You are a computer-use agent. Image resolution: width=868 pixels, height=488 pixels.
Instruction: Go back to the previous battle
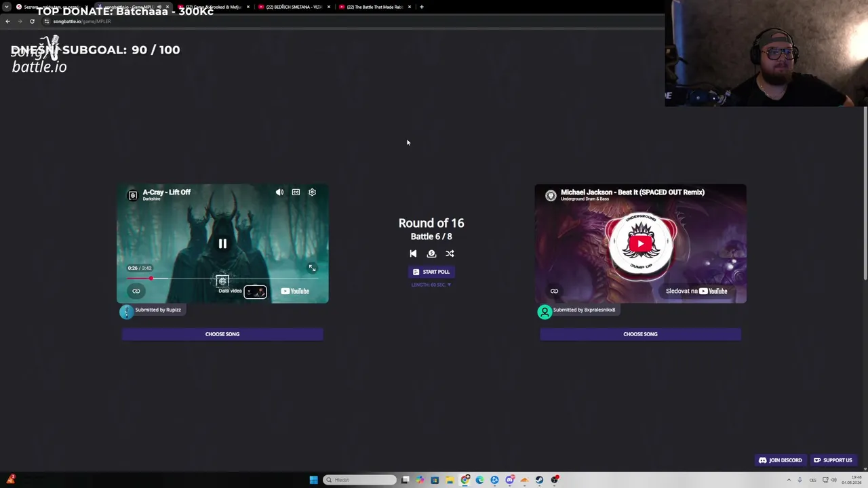413,253
